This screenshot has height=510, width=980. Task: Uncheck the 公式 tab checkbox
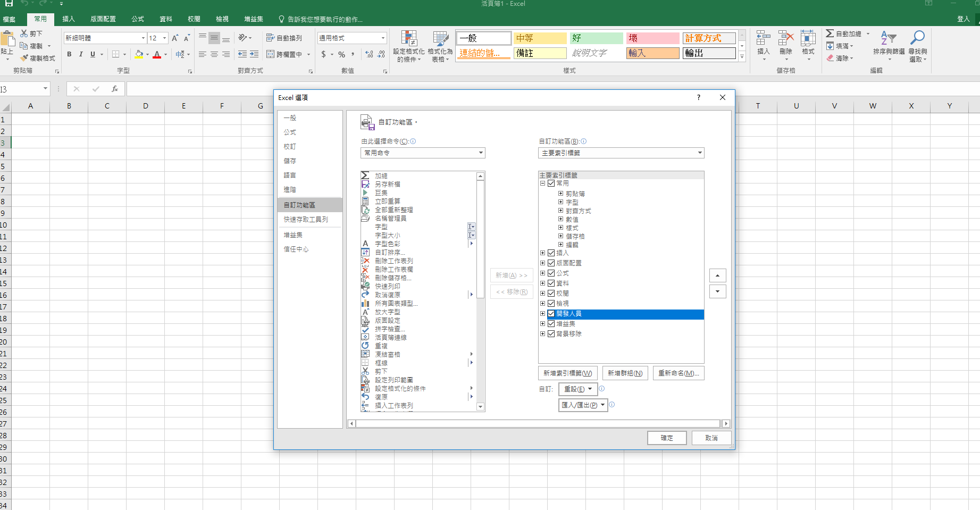(x=551, y=273)
